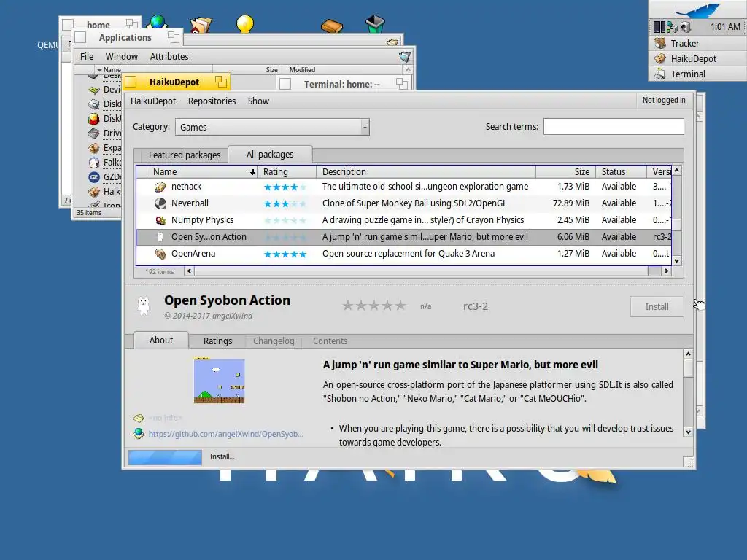
Task: Click package list scroll down arrow
Action: [x=676, y=261]
